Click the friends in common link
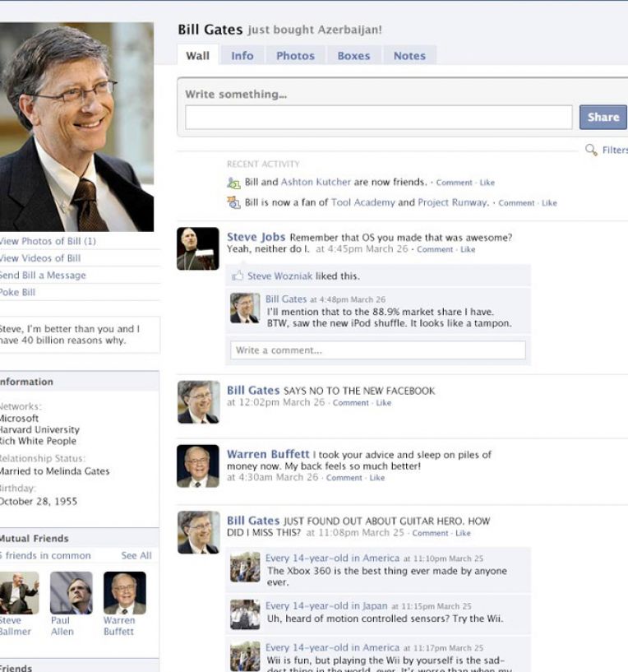Image resolution: width=628 pixels, height=672 pixels. (45, 555)
